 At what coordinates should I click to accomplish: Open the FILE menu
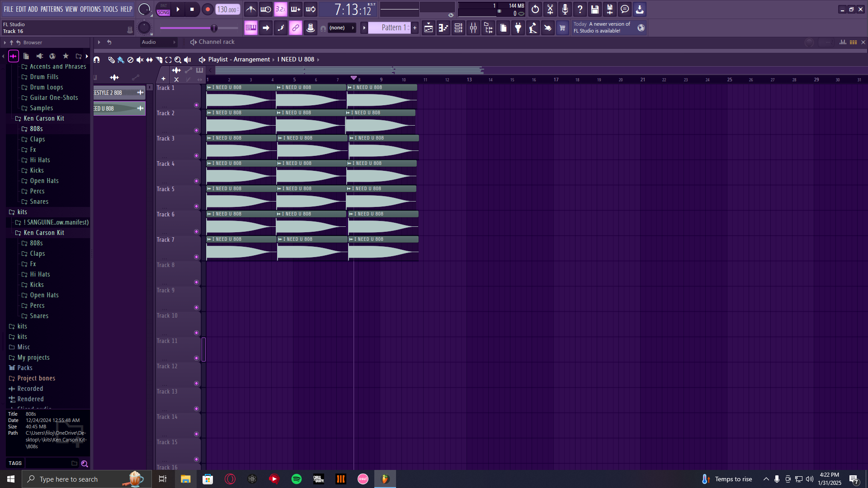(9, 9)
